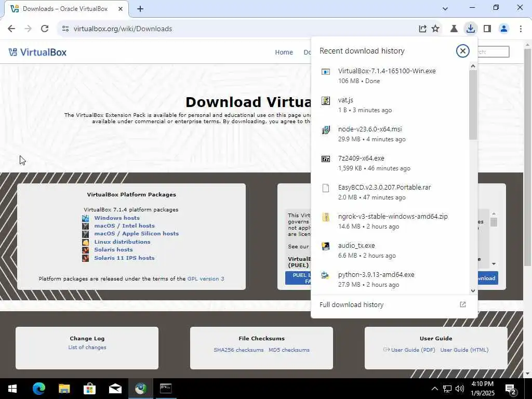Click Solaris hosts link
This screenshot has width=532, height=399.
(x=113, y=249)
